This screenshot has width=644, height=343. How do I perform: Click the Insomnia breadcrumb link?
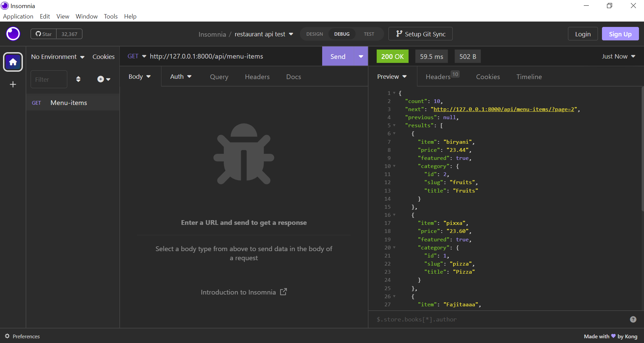(x=212, y=34)
